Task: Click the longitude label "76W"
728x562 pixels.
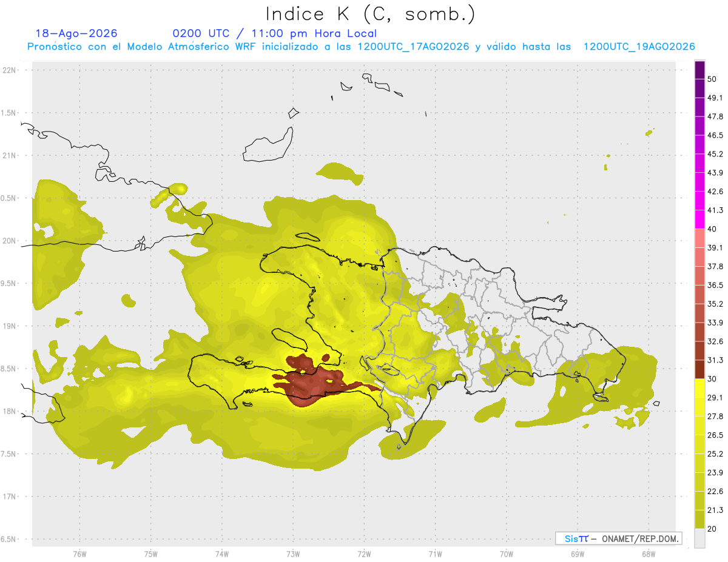Action: tap(79, 554)
